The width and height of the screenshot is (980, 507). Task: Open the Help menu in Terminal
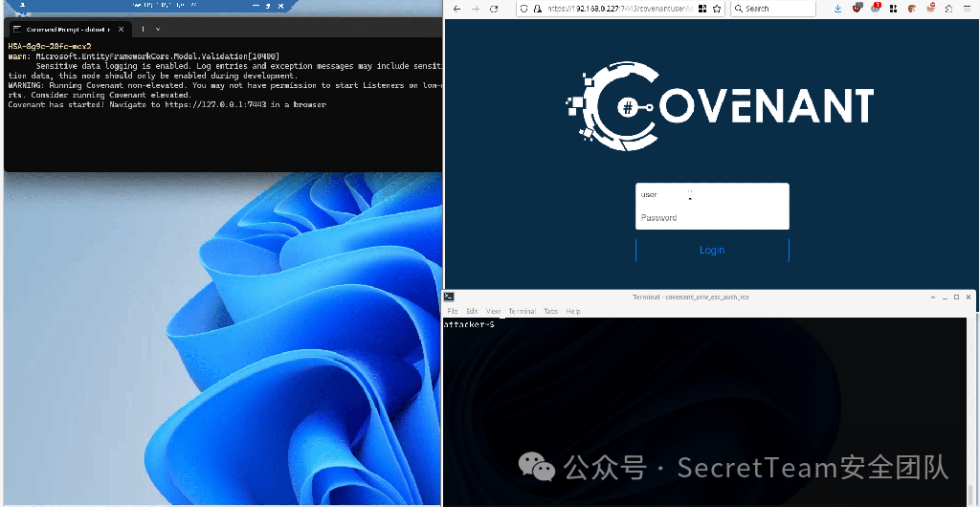click(x=573, y=311)
